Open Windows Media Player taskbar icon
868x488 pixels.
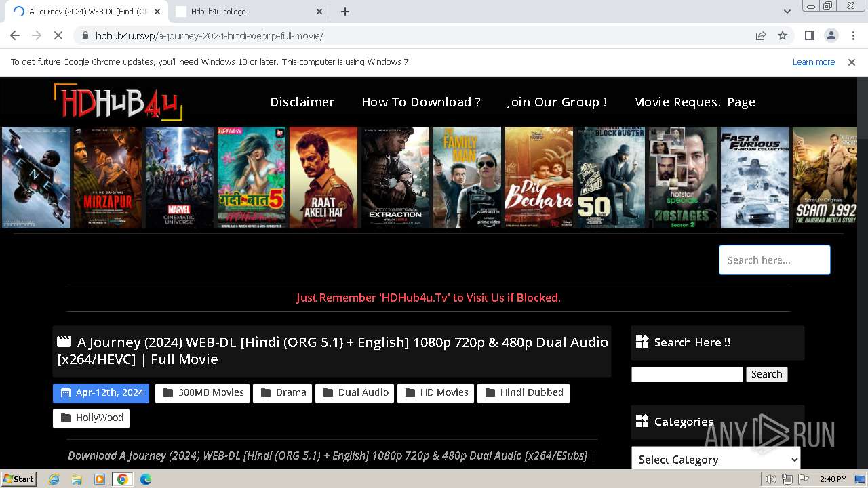coord(100,479)
